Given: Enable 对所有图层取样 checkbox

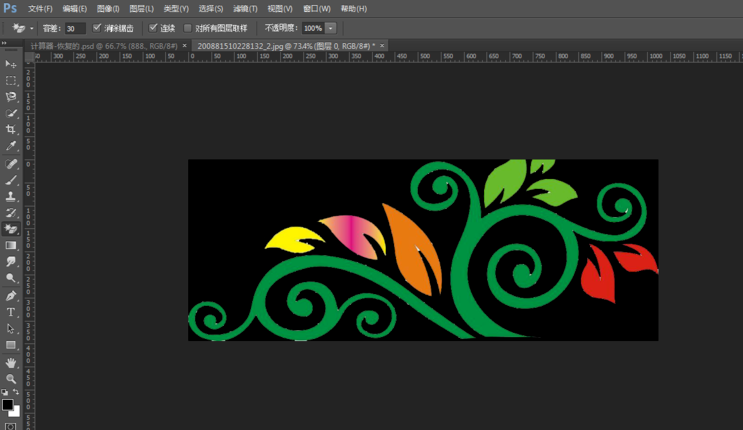Looking at the screenshot, I should point(188,28).
